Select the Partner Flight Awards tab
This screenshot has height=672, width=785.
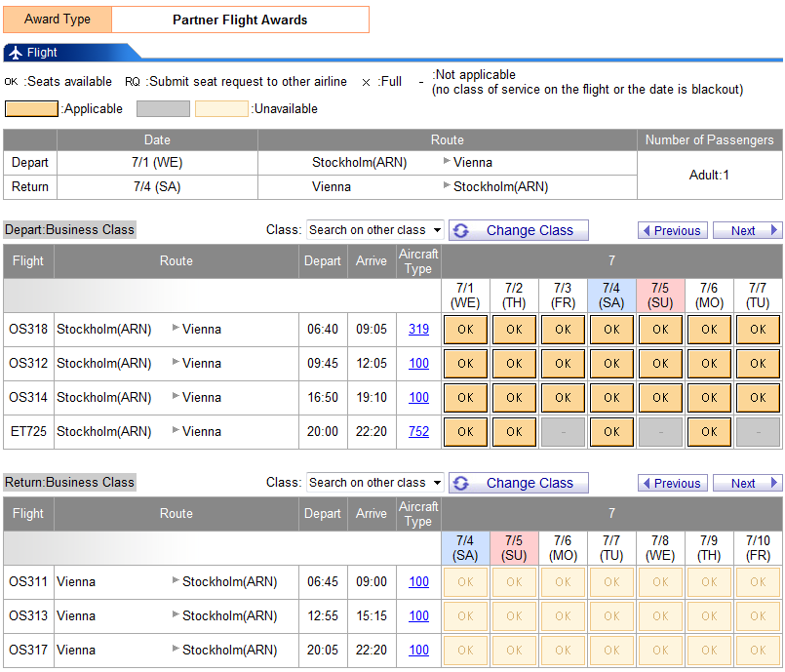(240, 20)
